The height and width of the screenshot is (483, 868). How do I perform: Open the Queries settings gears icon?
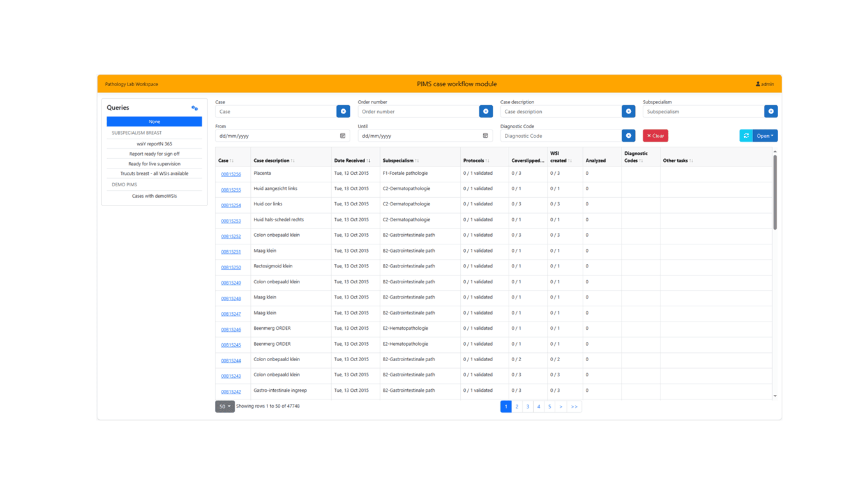click(195, 108)
